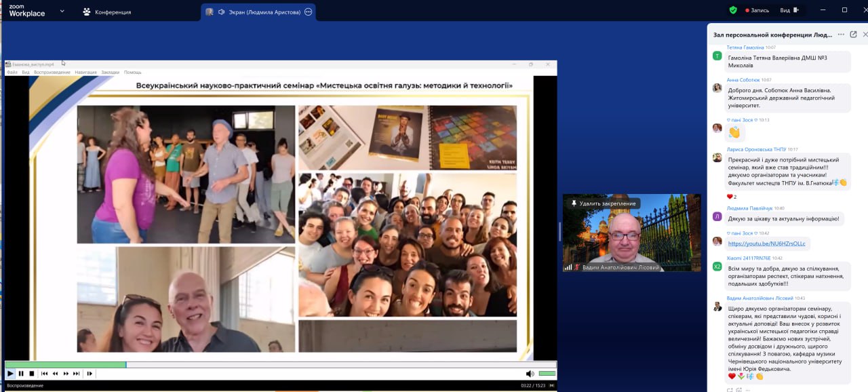Screen dimensions: 868x392
Task: Click the video seek bar in the player
Action: point(281,365)
